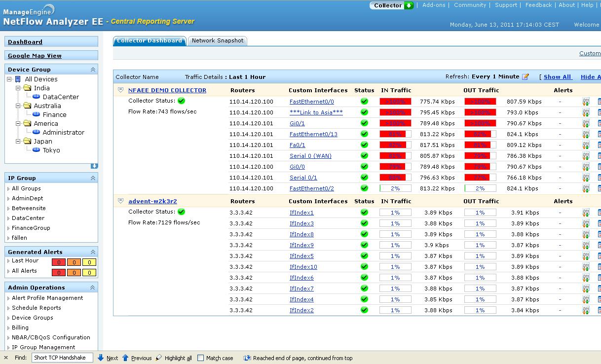This screenshot has width=601, height=364.
Task: Click the troubleshoot icon for the FastEthernet0/0 row
Action: pyautogui.click(x=586, y=102)
